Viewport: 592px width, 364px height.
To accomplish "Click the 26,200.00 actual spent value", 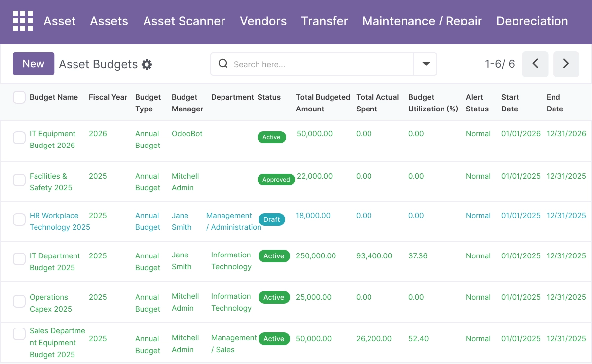I will pyautogui.click(x=374, y=339).
